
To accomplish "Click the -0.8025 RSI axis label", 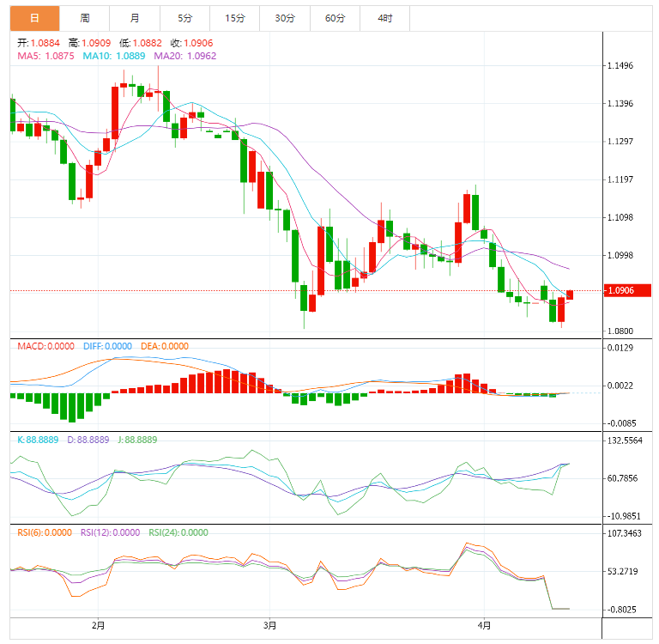I will tap(622, 610).
